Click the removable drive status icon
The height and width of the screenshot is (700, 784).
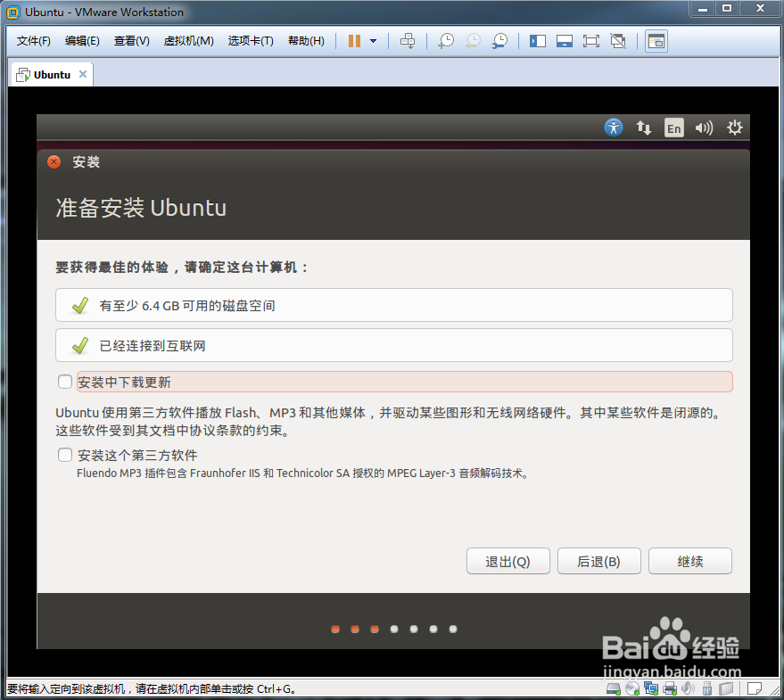click(x=726, y=689)
